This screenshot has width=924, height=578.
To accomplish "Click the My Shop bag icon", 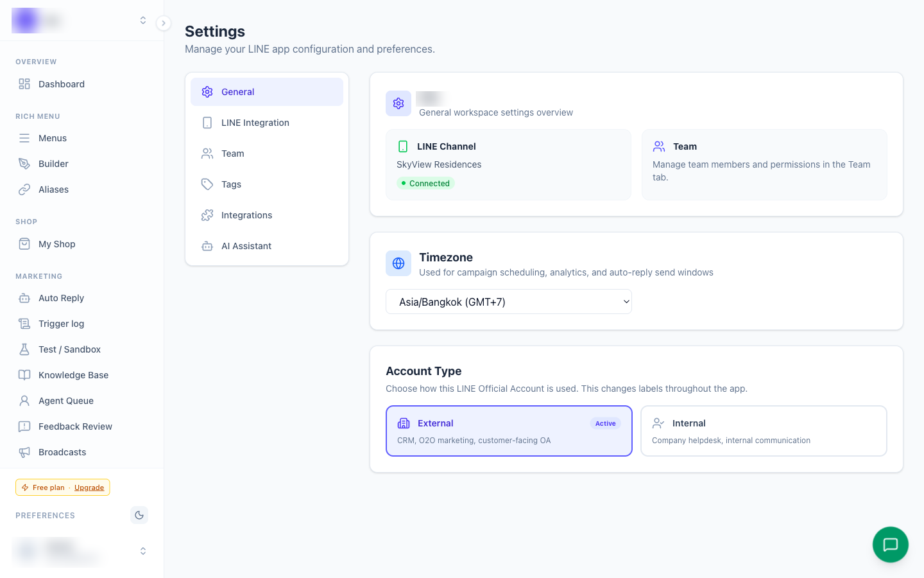I will [24, 244].
